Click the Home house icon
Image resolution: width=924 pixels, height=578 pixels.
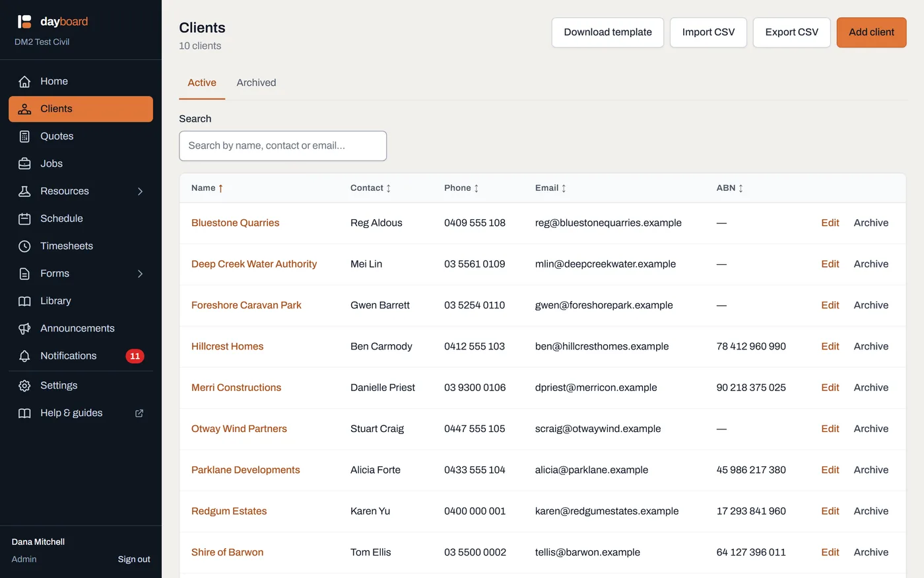pyautogui.click(x=24, y=81)
